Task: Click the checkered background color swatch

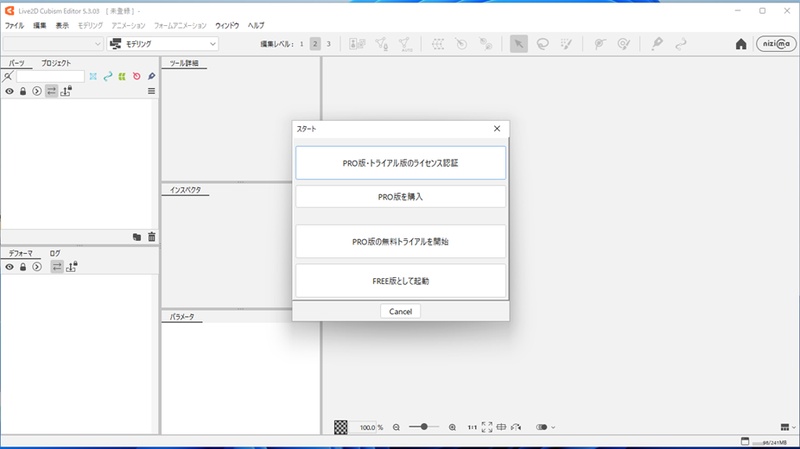Action: [x=341, y=427]
